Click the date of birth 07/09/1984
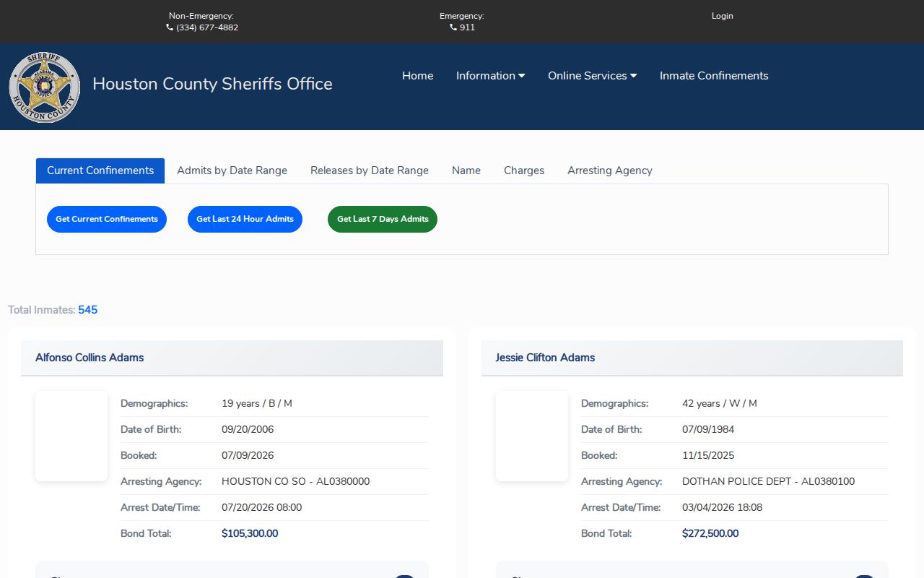 pos(708,430)
